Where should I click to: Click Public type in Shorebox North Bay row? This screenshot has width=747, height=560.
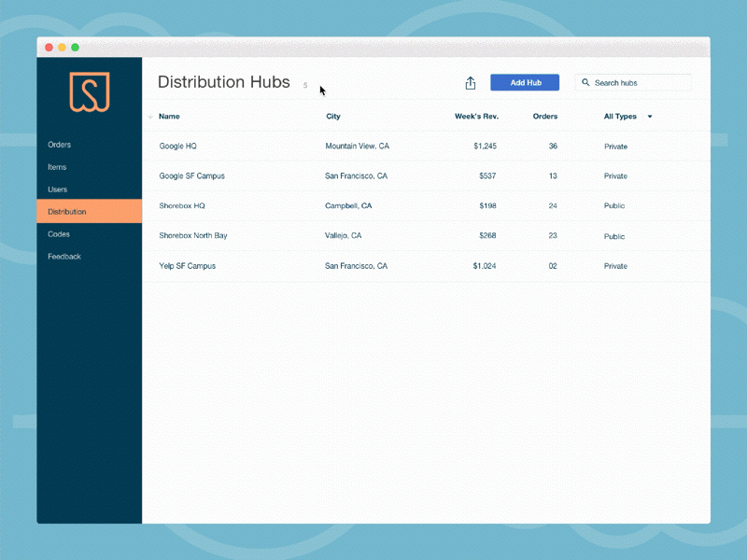614,236
